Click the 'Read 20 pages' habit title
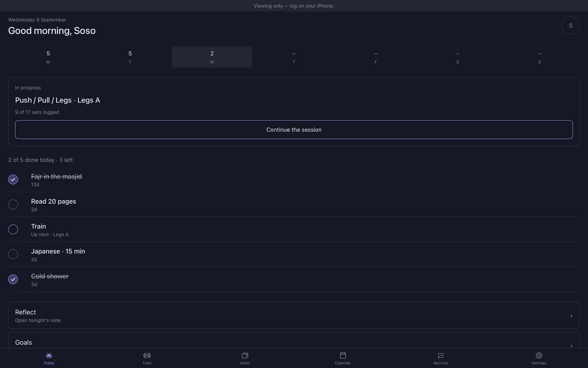The width and height of the screenshot is (588, 368). coord(54,201)
